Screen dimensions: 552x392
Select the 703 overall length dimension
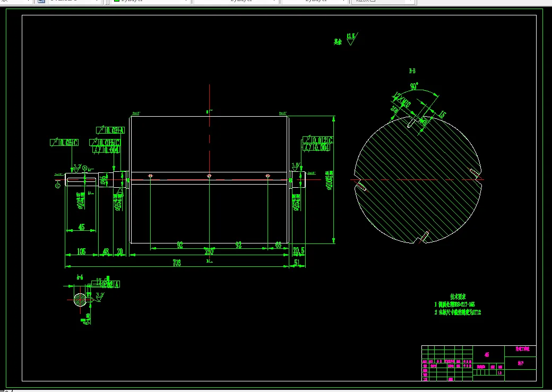[x=177, y=263]
